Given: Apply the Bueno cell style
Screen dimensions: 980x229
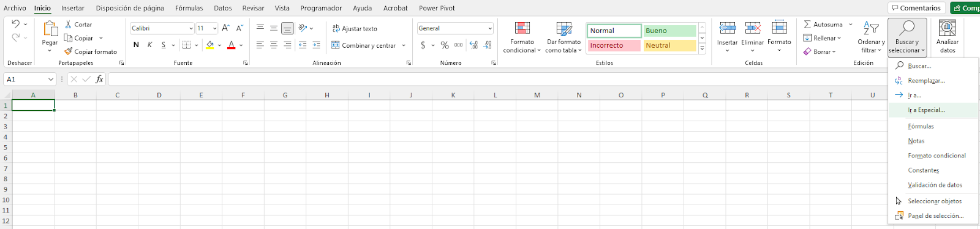Looking at the screenshot, I should tap(669, 31).
